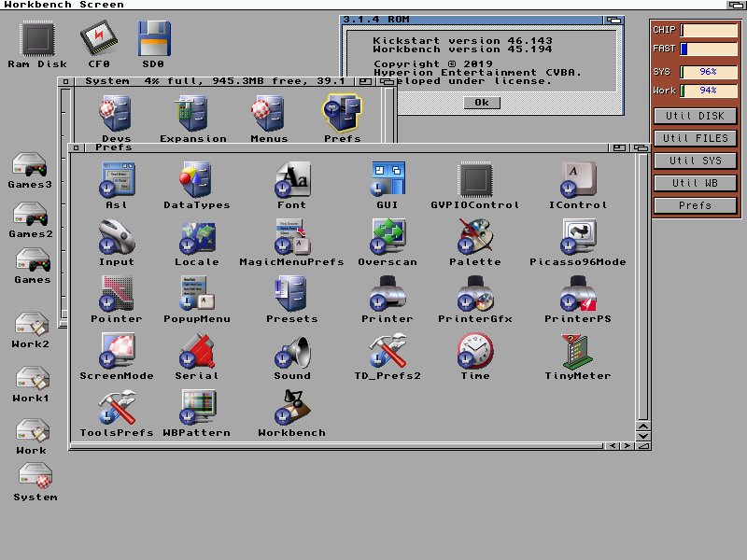
Task: Click the Prefs window scroll right arrow
Action: click(627, 446)
